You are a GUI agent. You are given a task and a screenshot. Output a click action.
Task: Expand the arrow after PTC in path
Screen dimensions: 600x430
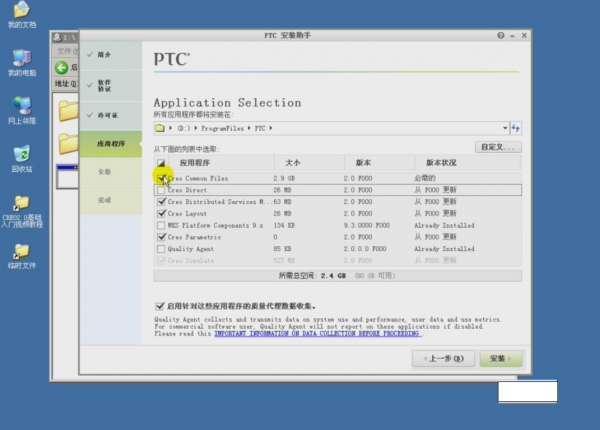tap(271, 128)
